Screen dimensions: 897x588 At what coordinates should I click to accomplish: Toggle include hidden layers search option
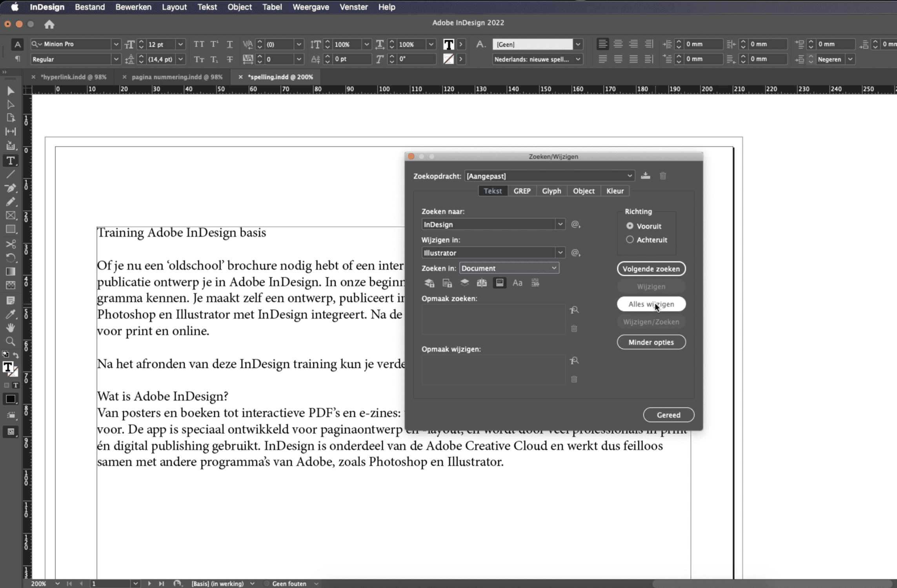pos(464,283)
